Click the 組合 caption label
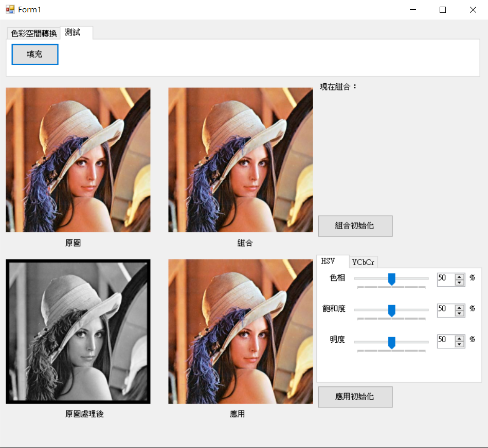 [x=245, y=243]
